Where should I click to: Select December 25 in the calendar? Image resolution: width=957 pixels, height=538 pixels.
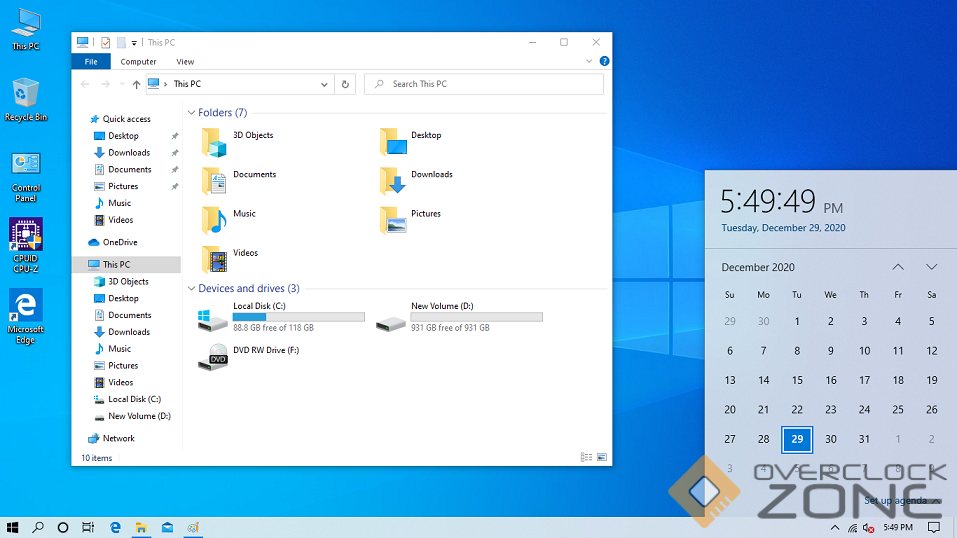tap(897, 409)
